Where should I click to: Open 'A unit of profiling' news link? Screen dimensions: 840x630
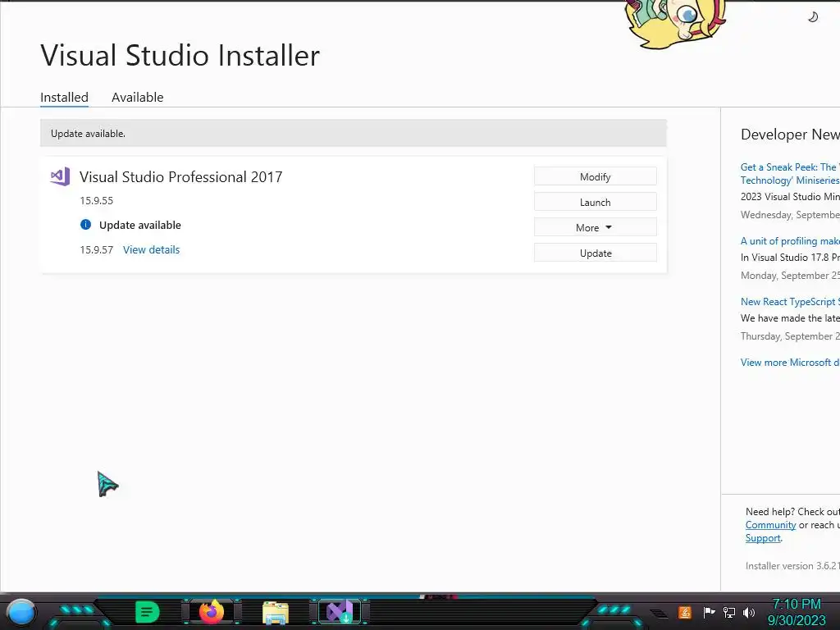click(x=790, y=241)
